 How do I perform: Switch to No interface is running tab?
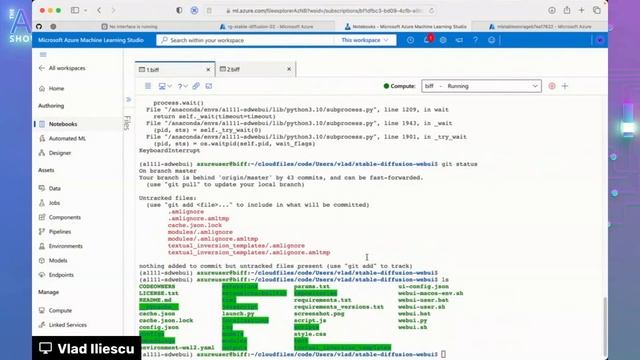pos(129,27)
